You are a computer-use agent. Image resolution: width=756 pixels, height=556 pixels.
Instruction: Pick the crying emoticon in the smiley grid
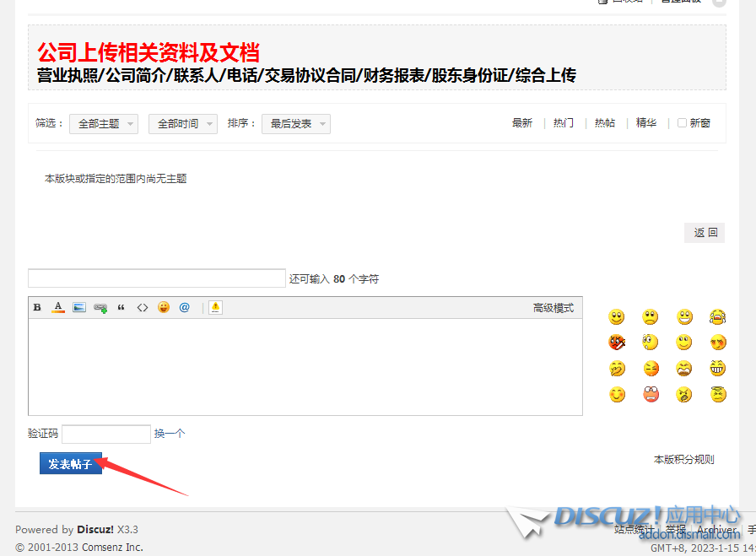(x=718, y=317)
